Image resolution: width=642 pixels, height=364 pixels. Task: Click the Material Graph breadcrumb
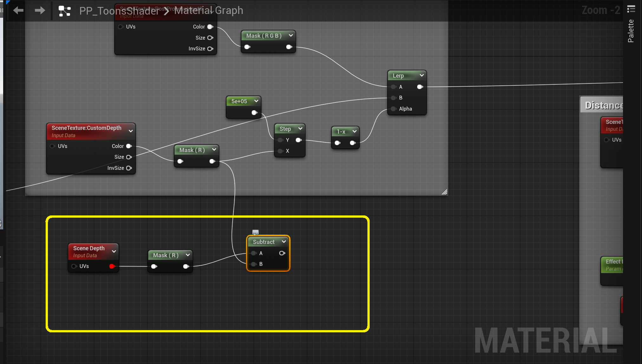pos(209,10)
